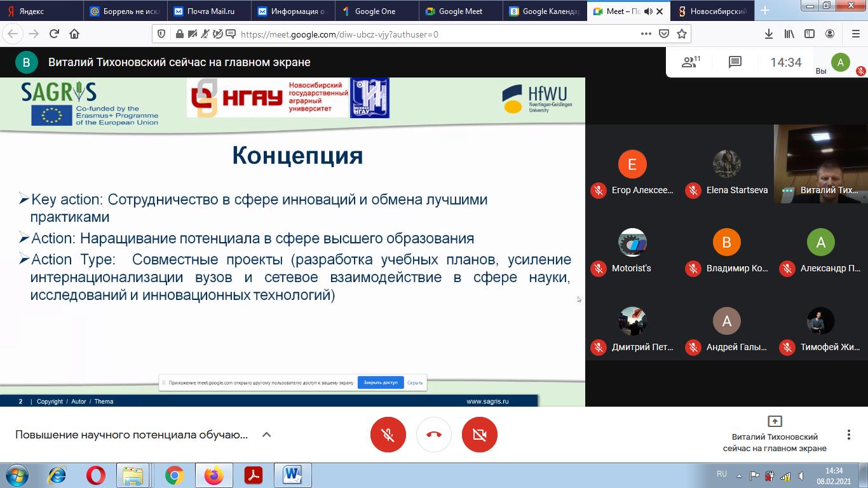Switch to the Почта Mail.ru tab
The image size is (868, 488).
pos(208,11)
